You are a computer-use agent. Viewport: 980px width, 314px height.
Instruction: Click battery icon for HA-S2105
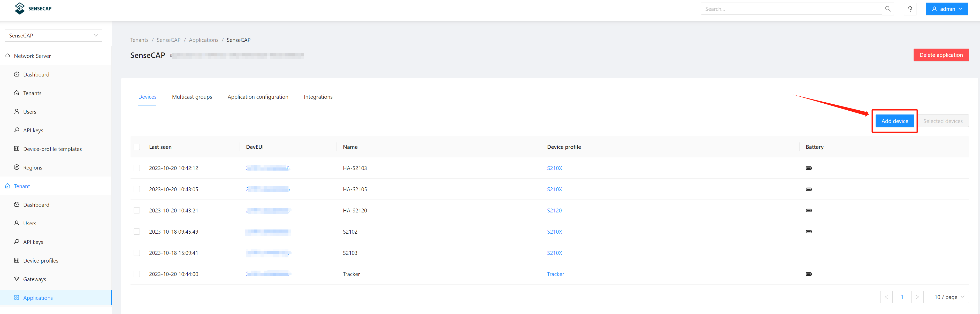click(x=809, y=189)
